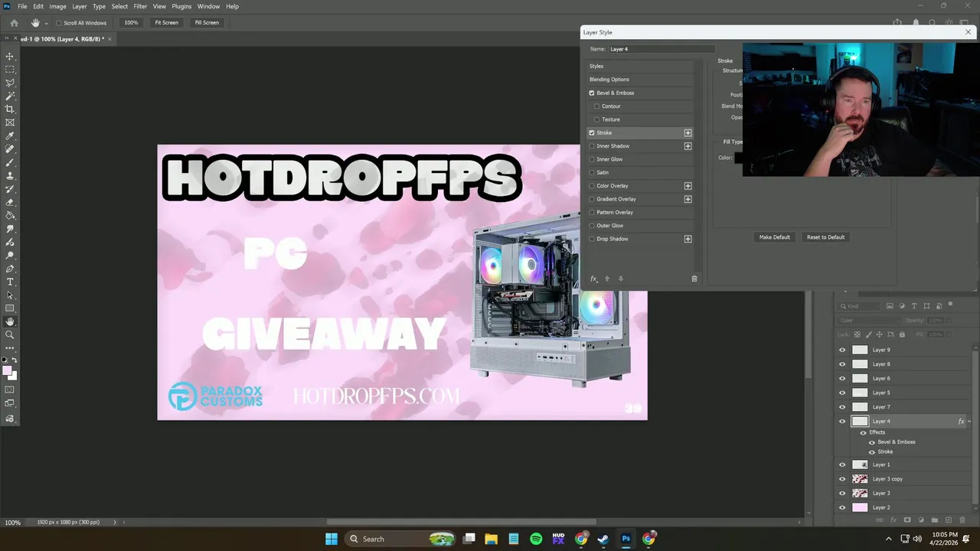
Task: Select the Clone Stamp tool
Action: click(10, 176)
